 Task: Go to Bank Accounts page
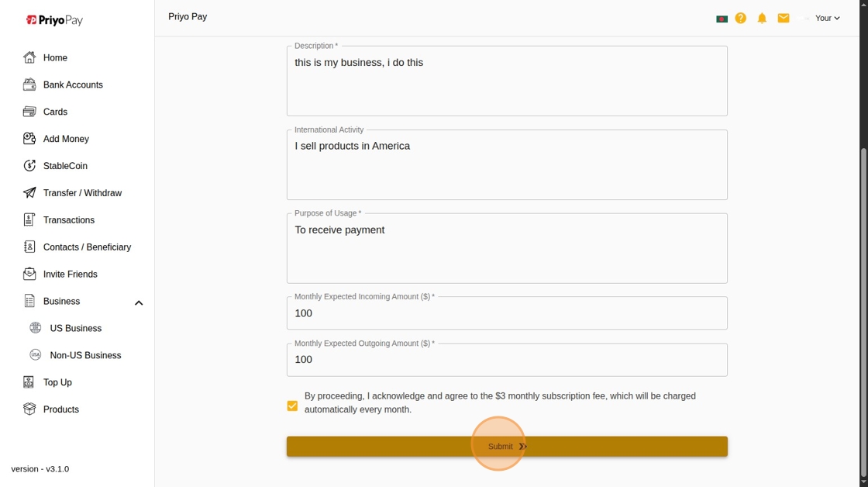pos(73,85)
